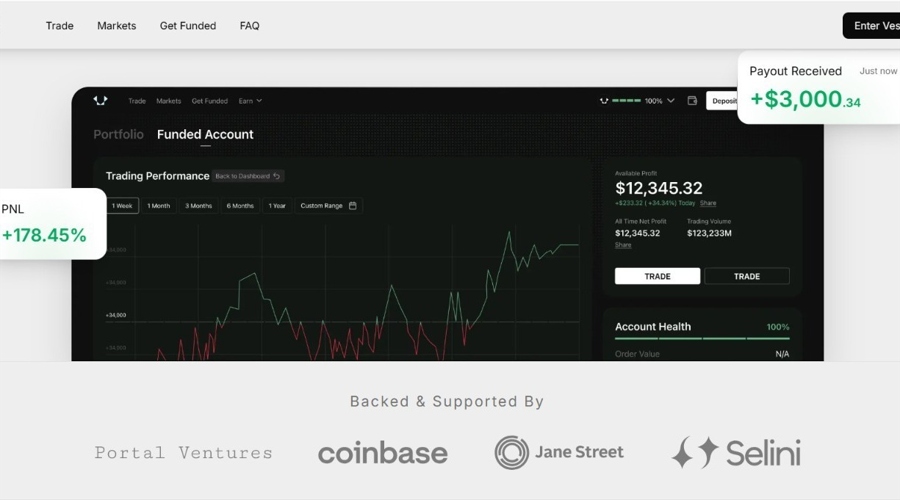The width and height of the screenshot is (900, 500).
Task: Switch to the Portfolio tab
Action: click(x=118, y=134)
